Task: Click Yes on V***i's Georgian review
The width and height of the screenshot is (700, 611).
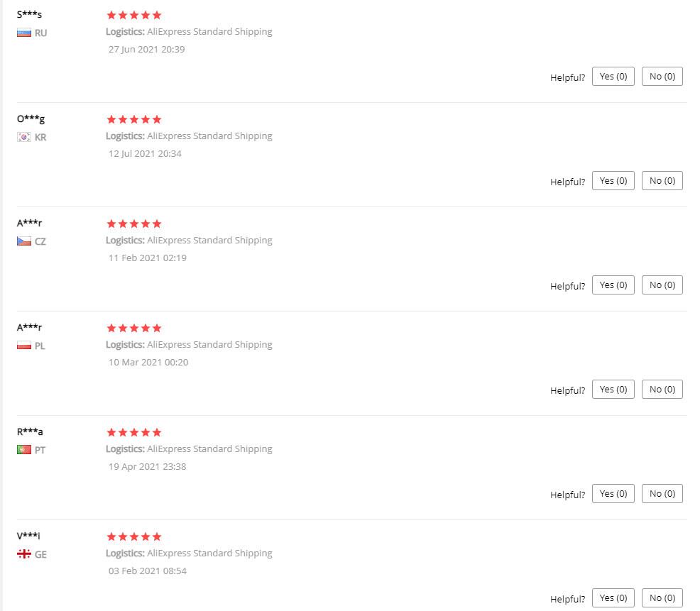Action: tap(613, 598)
